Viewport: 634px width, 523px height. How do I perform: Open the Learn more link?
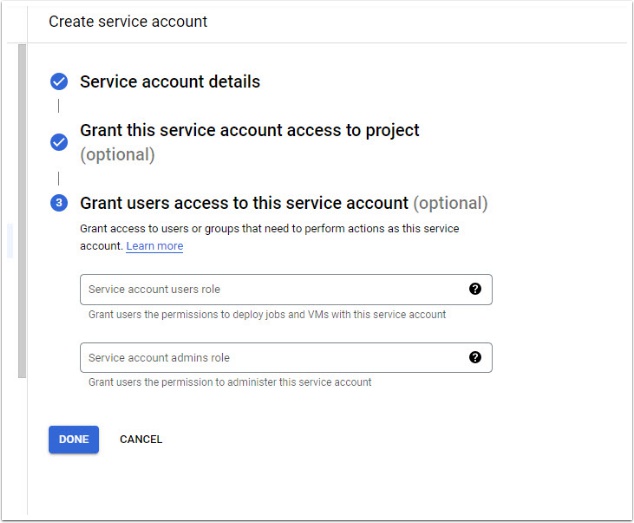click(154, 246)
